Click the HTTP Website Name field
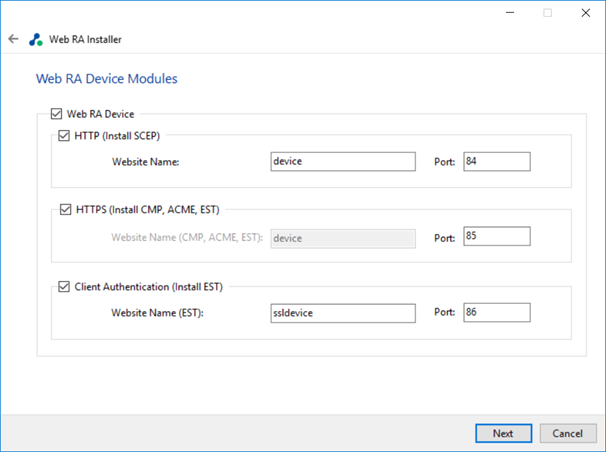Viewport: 606px width, 452px height. coord(343,161)
